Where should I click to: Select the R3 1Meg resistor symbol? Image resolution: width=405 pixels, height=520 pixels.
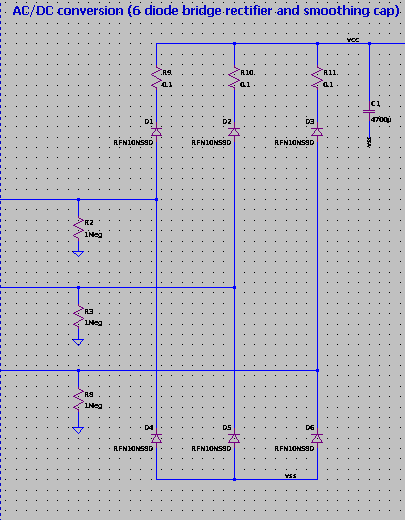pos(78,317)
